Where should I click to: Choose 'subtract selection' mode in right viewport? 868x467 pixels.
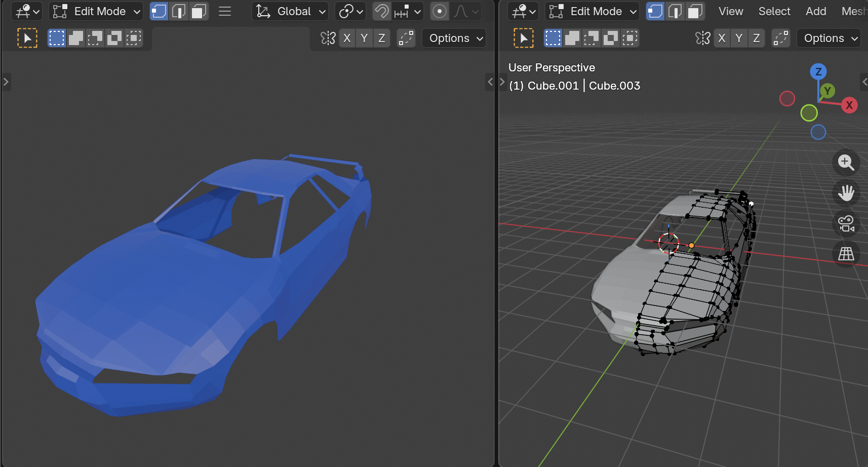(591, 38)
